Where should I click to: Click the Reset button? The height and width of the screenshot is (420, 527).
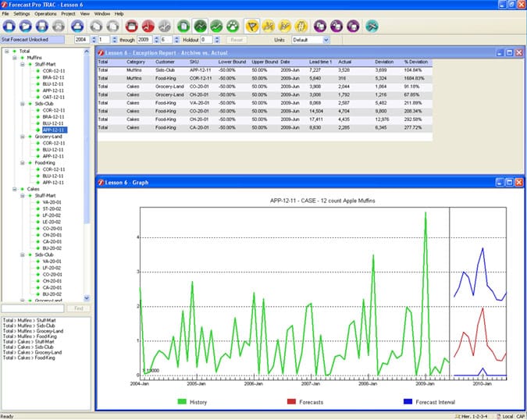coord(237,40)
